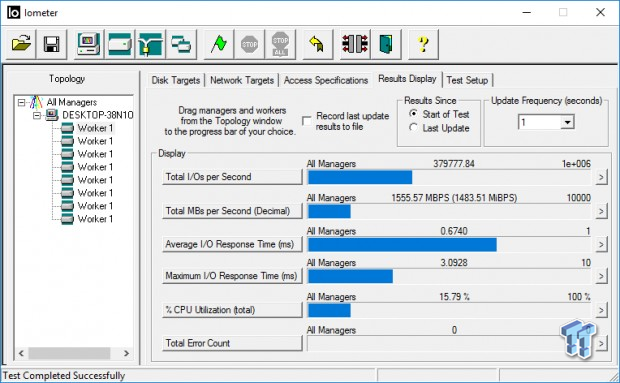The height and width of the screenshot is (383, 620).
Task: Start tests with the green flag
Action: pyautogui.click(x=219, y=44)
